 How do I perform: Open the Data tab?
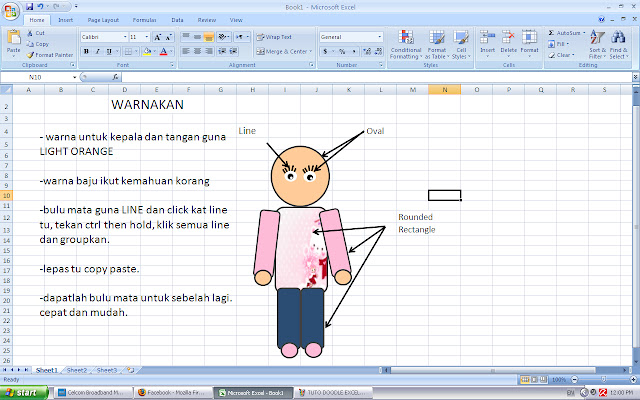click(178, 20)
